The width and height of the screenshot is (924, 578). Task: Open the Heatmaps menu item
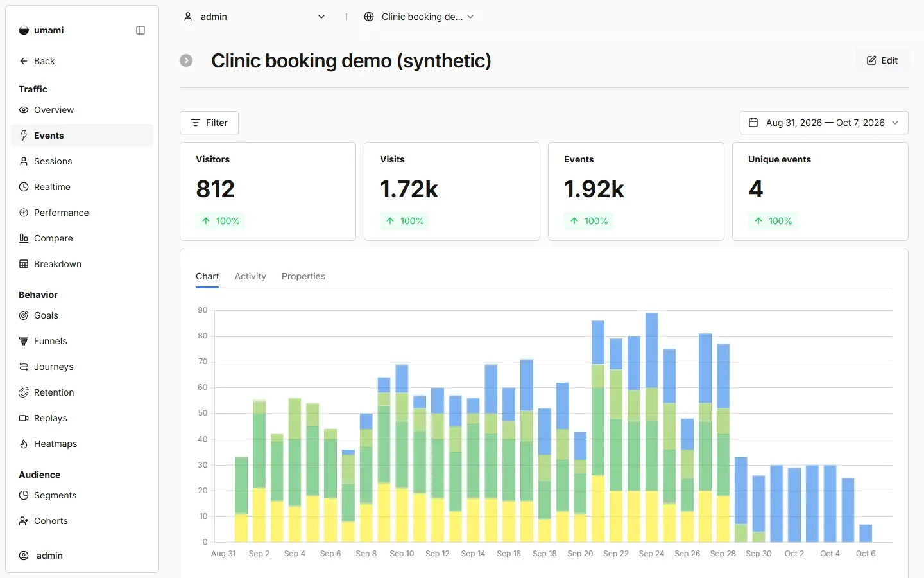tap(82, 444)
